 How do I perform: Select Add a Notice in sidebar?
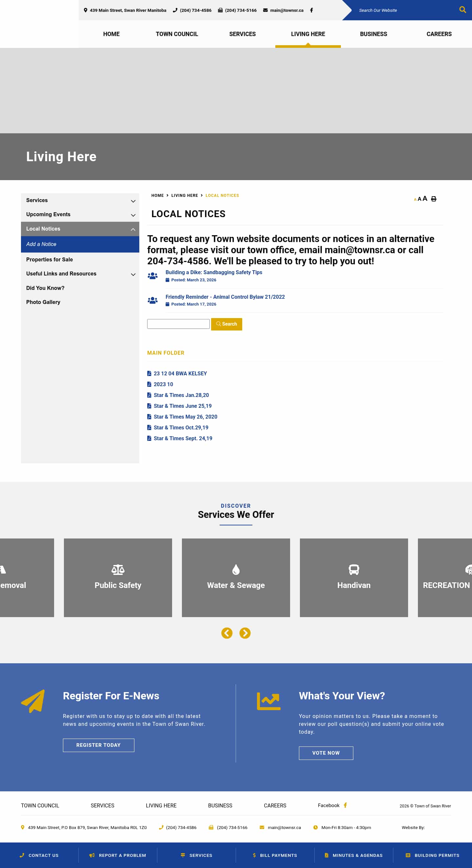[80, 244]
